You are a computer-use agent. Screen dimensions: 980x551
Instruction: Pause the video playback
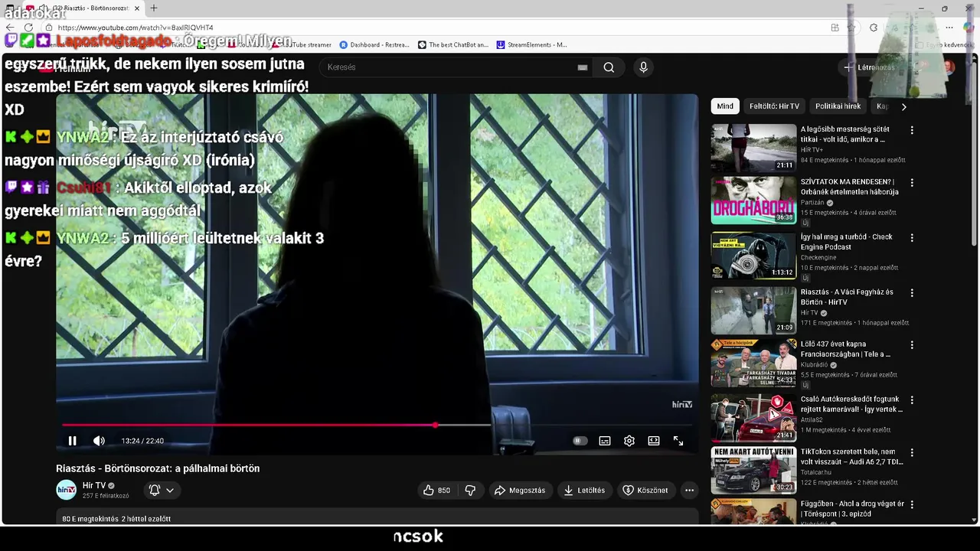pos(72,441)
